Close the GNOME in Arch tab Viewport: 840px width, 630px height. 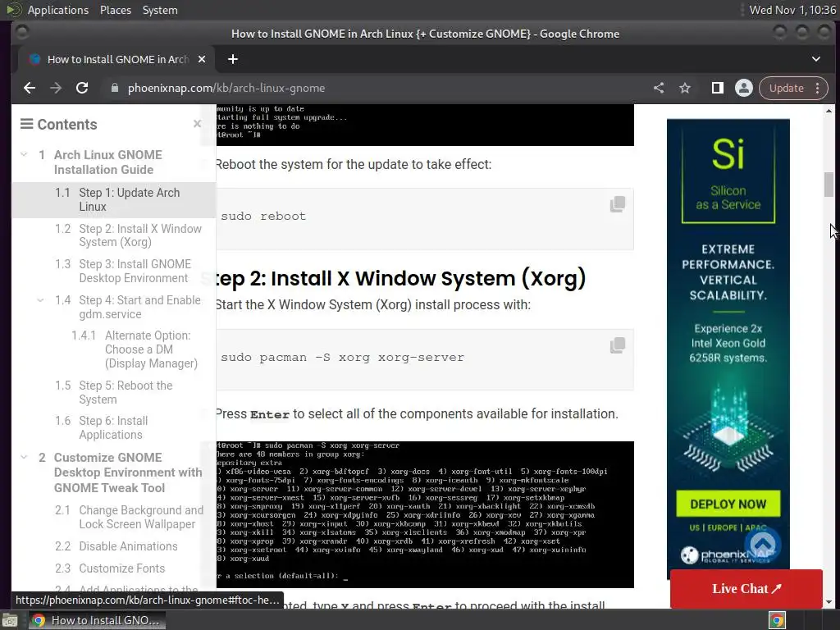[x=202, y=59]
